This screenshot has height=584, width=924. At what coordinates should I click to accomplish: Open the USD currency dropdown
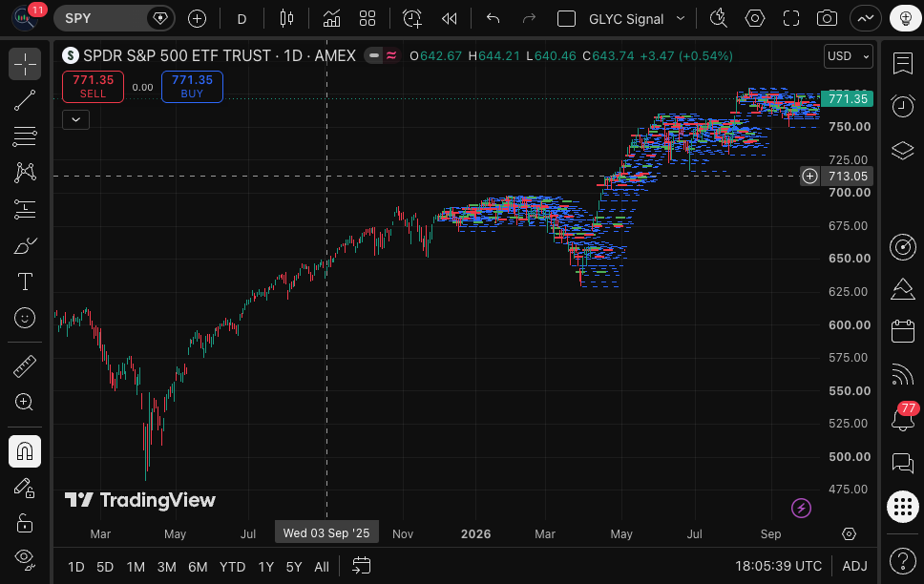point(849,56)
